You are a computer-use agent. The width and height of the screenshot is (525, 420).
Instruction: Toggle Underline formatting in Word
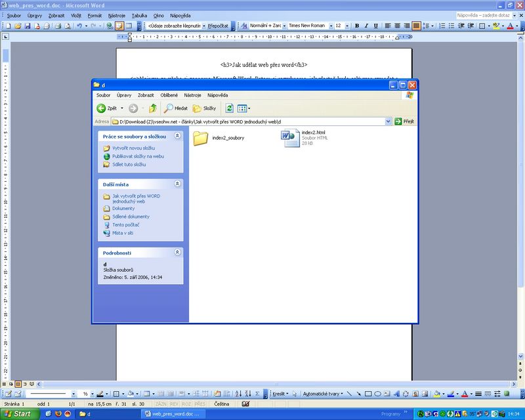375,26
